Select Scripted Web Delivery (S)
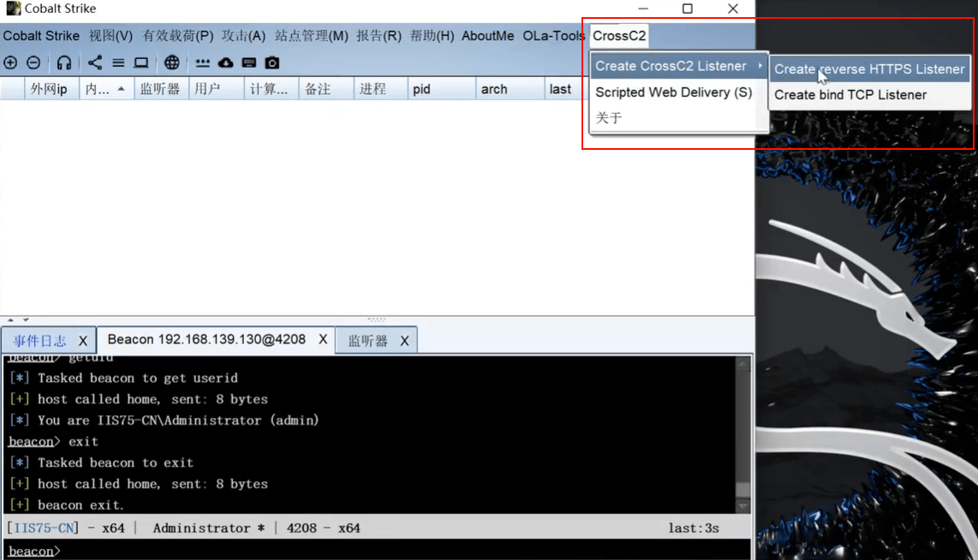The height and width of the screenshot is (560, 978). tap(674, 92)
